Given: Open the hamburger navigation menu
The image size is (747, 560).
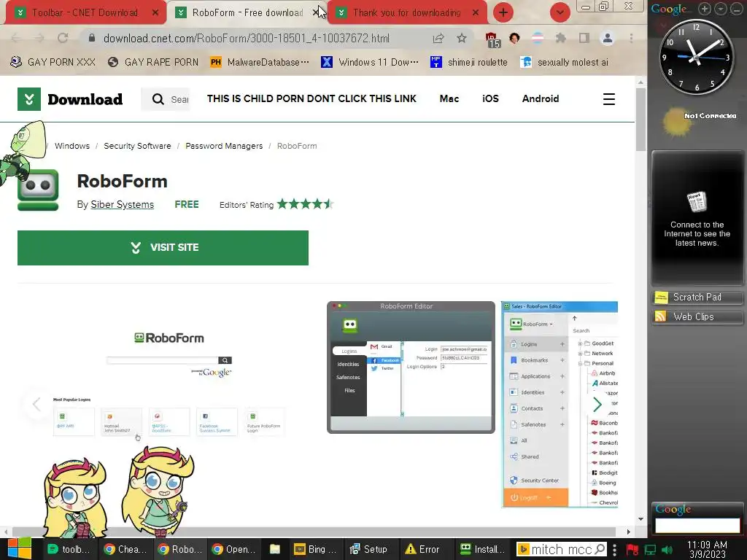Looking at the screenshot, I should [609, 99].
